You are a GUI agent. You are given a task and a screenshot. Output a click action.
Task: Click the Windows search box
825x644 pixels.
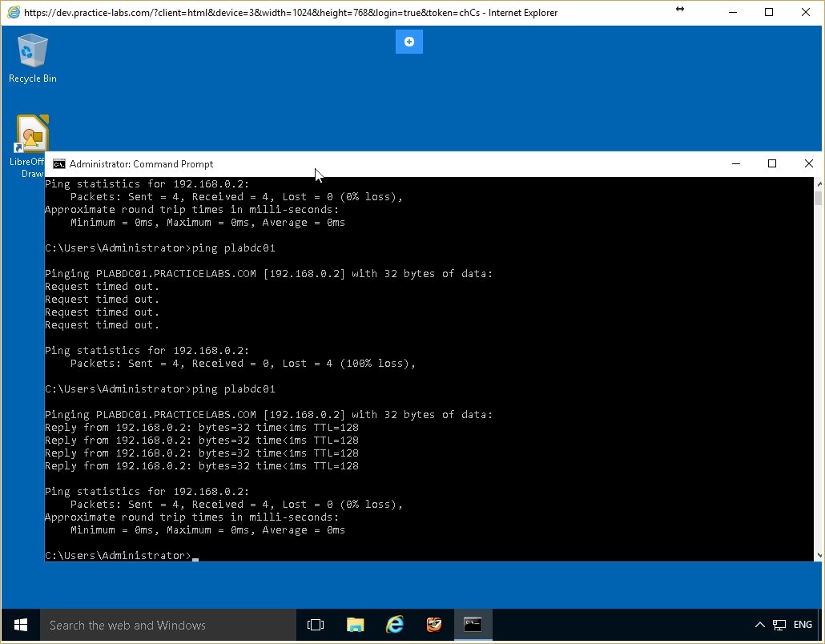(x=168, y=625)
